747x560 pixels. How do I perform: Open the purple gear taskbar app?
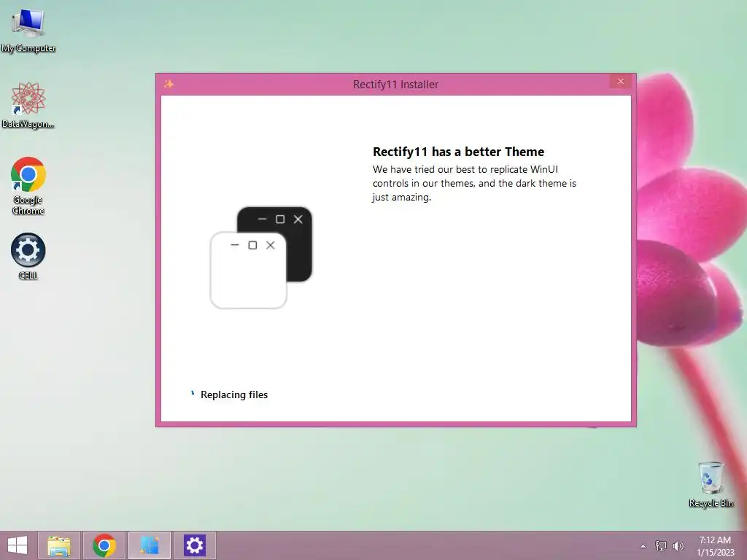coord(194,545)
